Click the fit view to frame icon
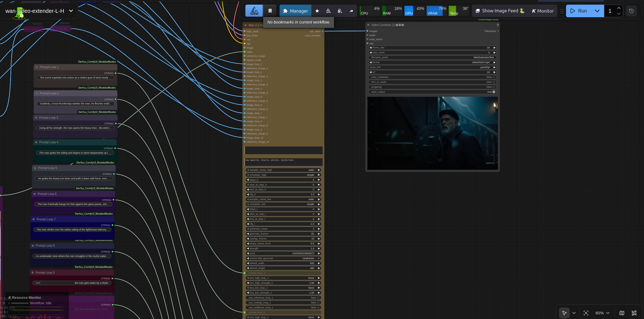 point(586,313)
